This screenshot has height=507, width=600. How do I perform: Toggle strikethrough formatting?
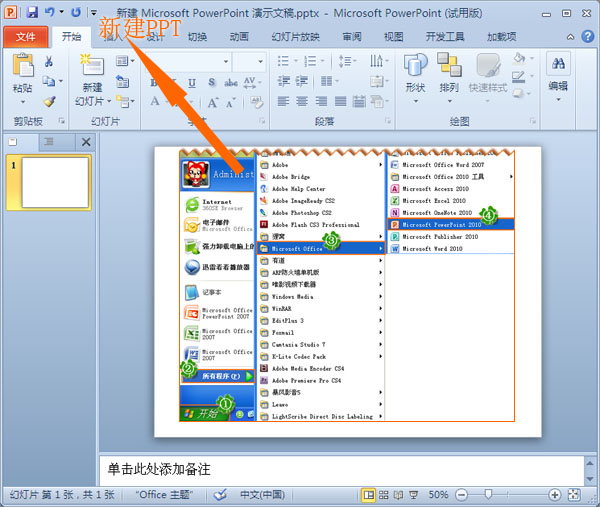(x=231, y=82)
